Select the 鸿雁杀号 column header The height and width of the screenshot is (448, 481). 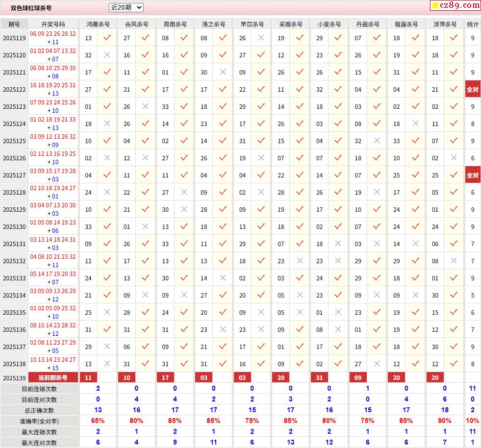pyautogui.click(x=98, y=24)
